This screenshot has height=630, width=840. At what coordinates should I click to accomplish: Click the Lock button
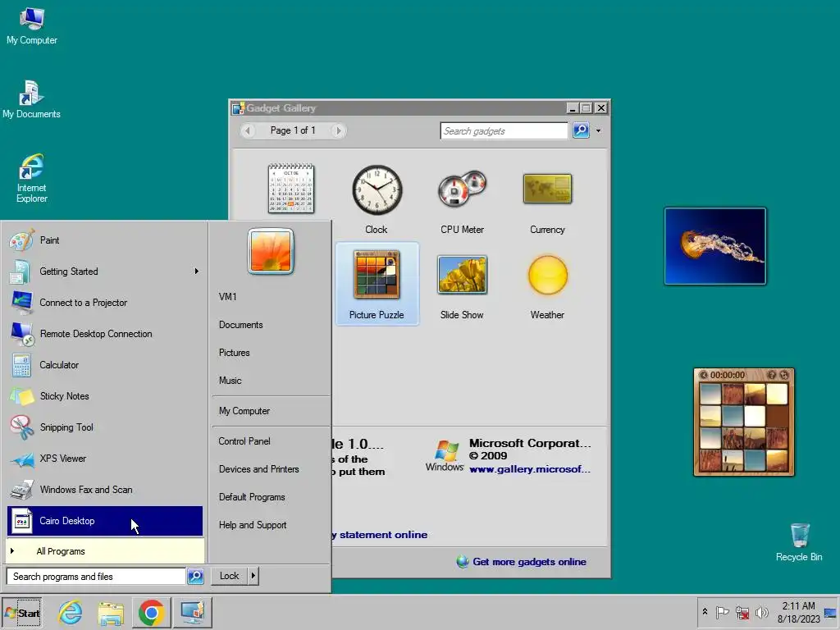click(x=230, y=576)
